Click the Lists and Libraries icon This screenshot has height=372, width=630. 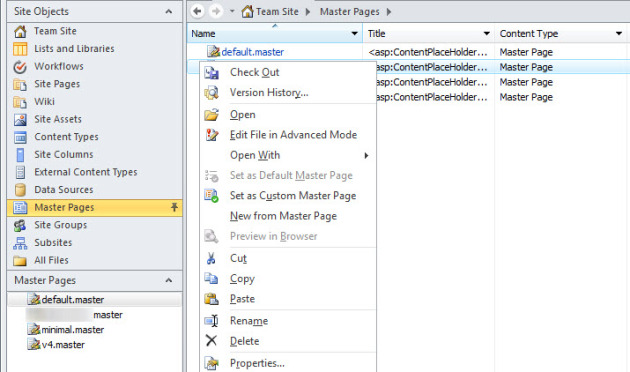[x=20, y=49]
